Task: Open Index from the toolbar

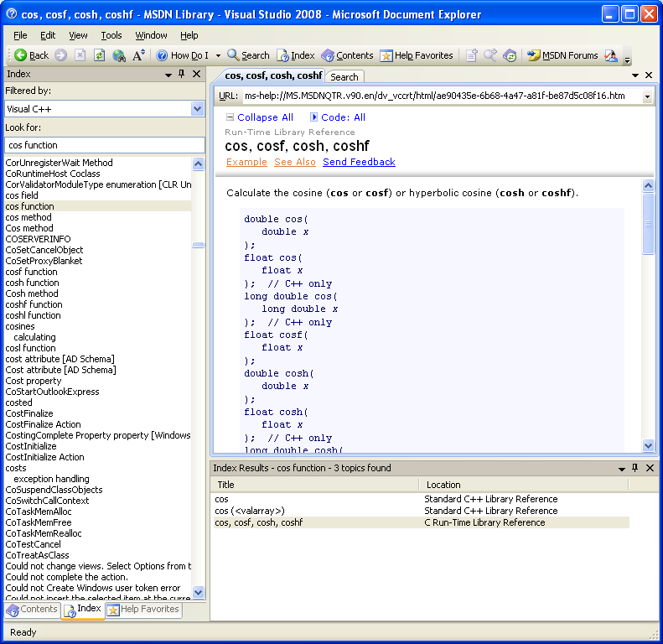Action: coord(296,55)
